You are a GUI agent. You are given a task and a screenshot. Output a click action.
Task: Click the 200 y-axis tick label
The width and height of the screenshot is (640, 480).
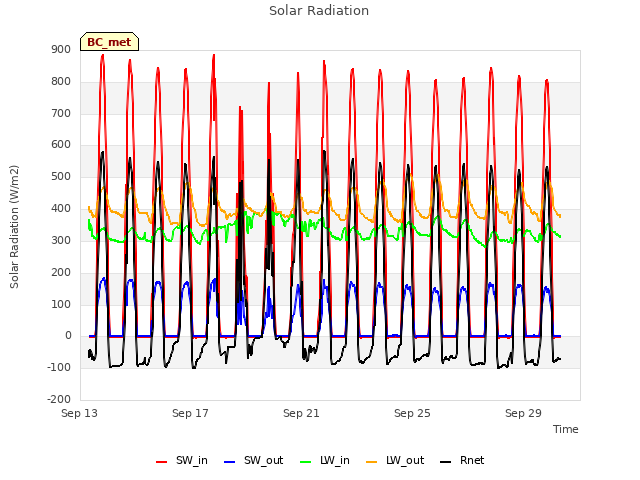[x=61, y=272]
